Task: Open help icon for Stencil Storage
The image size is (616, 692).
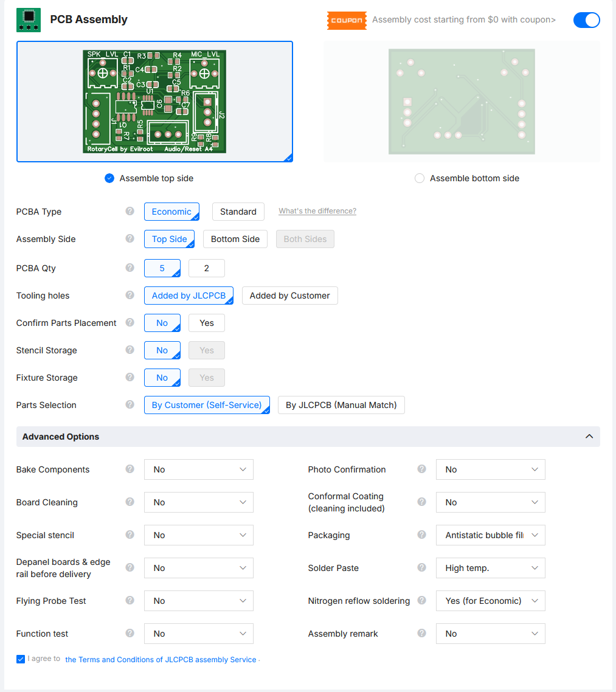Action: pyautogui.click(x=130, y=350)
